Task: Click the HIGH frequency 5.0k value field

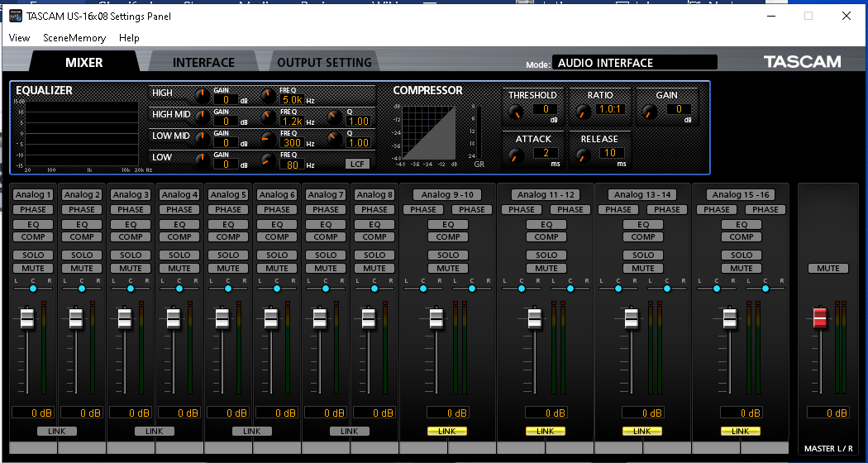Action: pos(293,100)
